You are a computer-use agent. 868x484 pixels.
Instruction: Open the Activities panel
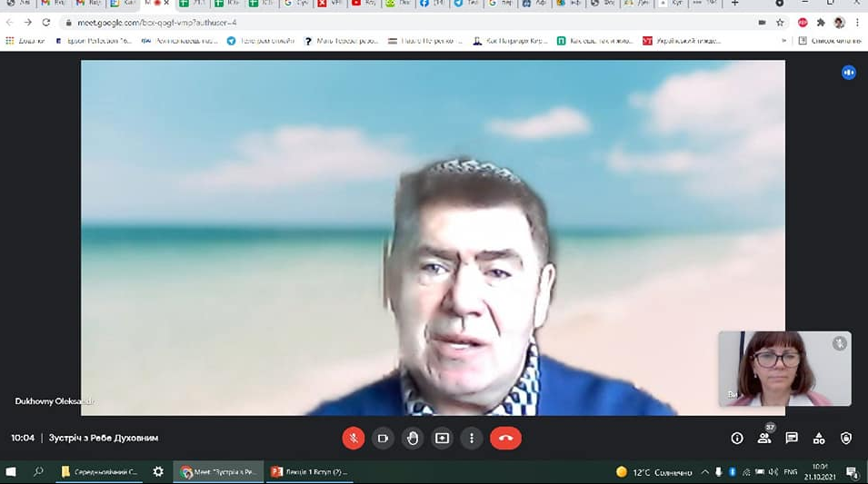pos(819,438)
